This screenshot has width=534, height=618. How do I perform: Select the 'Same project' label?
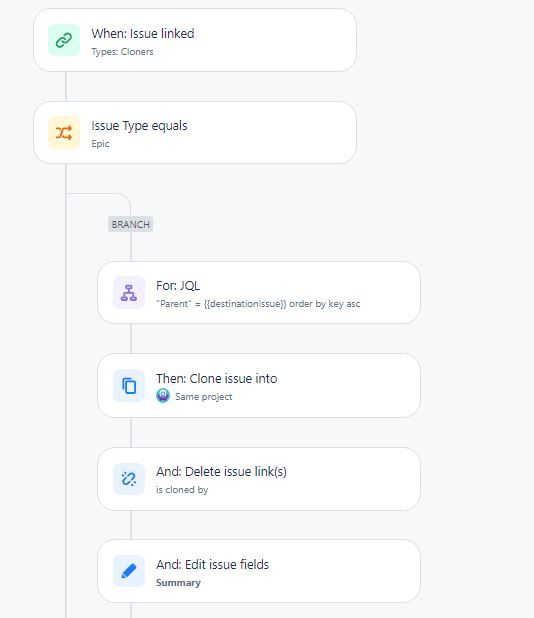tap(203, 396)
